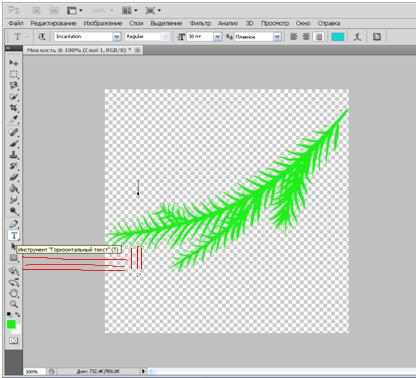Screen dimensions: 416x378
Task: Select the Rectangular Marquee tool
Action: coord(14,74)
